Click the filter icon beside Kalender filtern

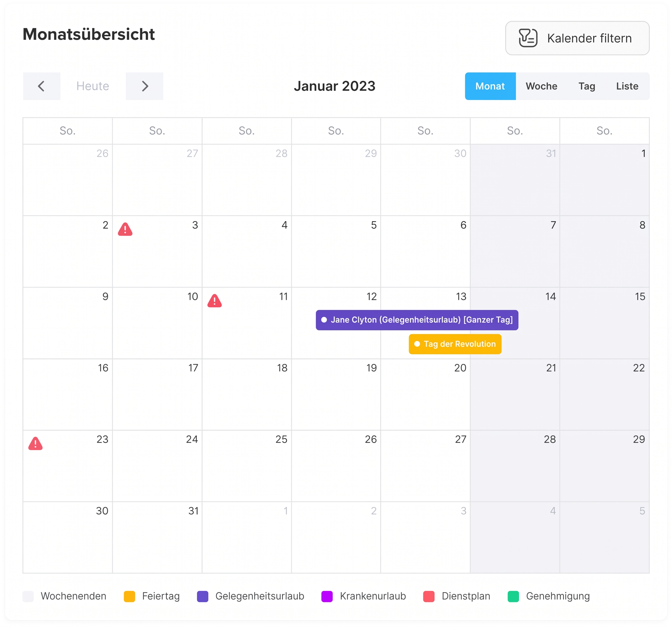click(x=528, y=38)
